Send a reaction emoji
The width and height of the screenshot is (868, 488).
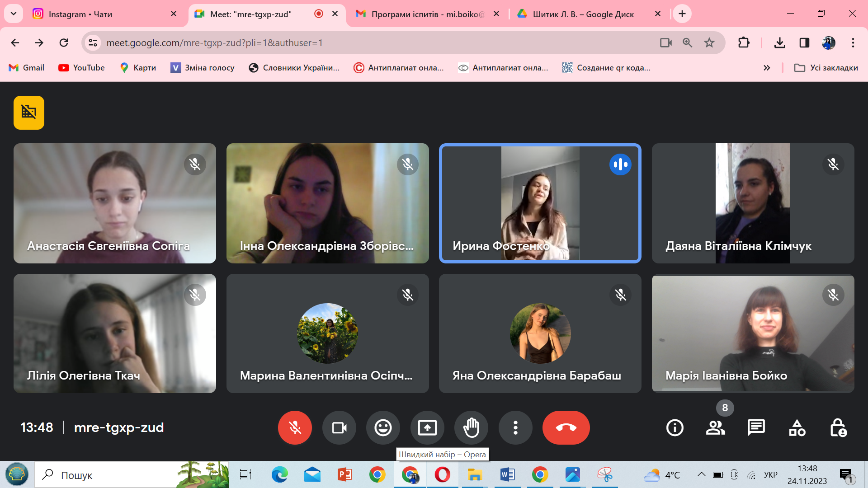pyautogui.click(x=383, y=427)
